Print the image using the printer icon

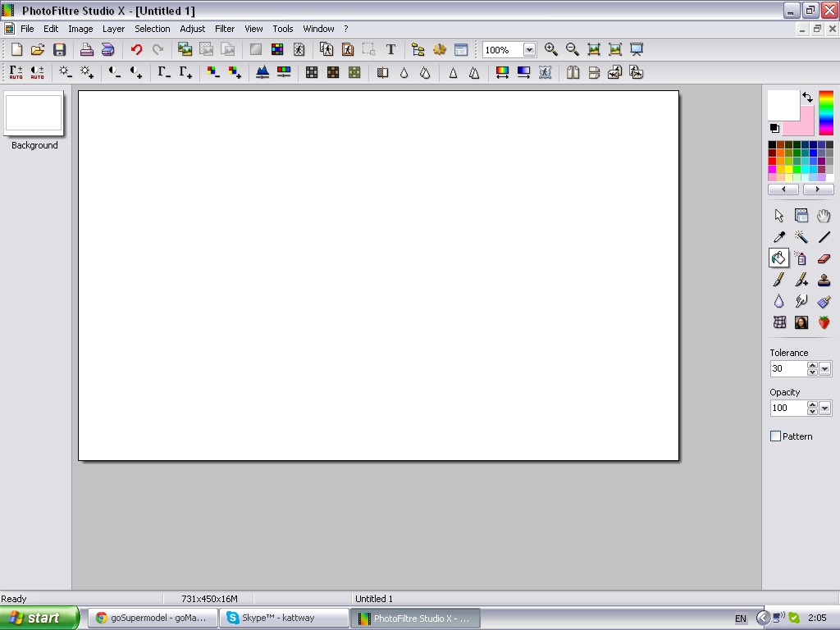coord(86,50)
